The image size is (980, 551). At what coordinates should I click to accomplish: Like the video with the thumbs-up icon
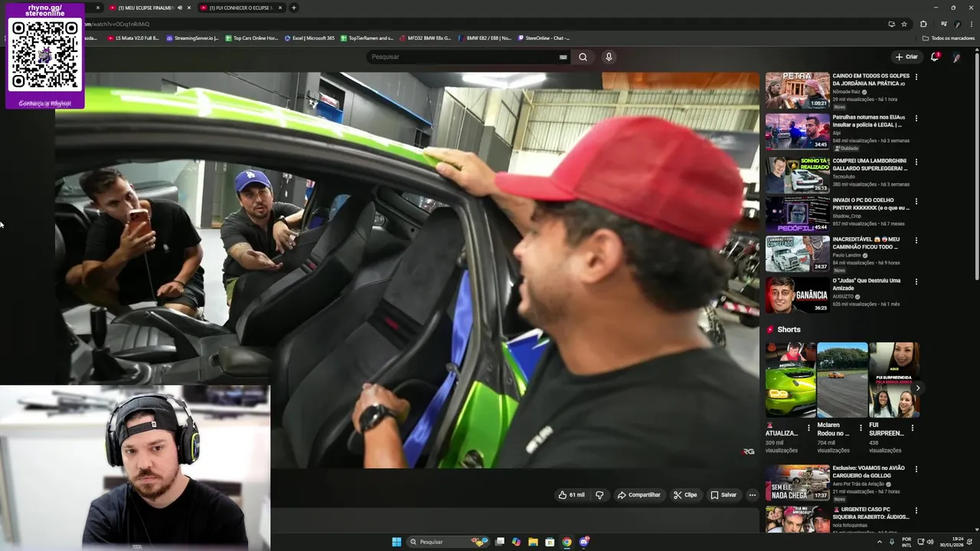tap(572, 495)
